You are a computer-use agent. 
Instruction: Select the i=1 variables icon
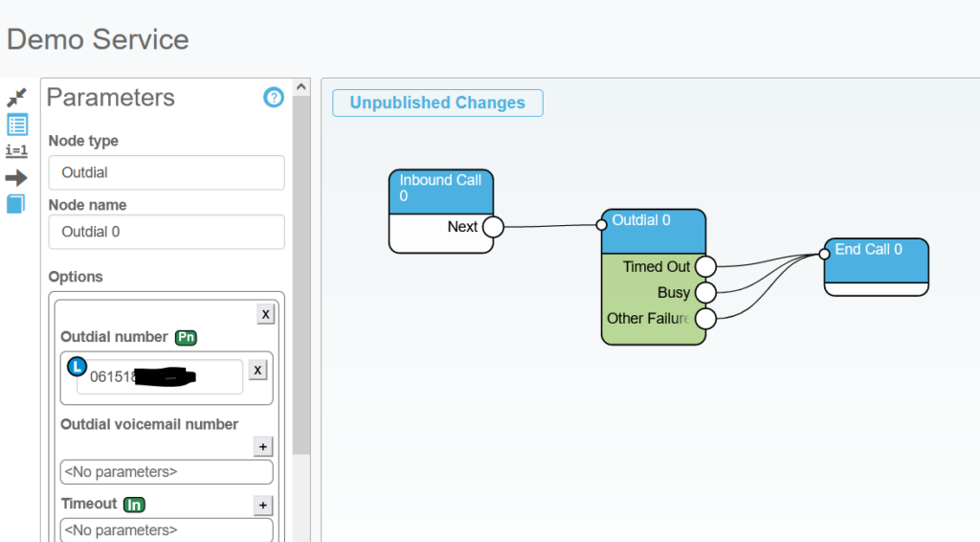pos(17,150)
